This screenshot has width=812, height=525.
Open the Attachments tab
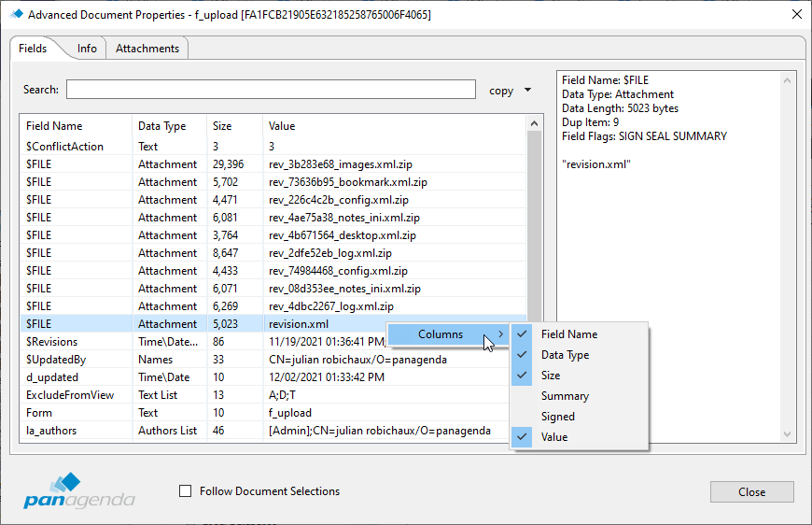(147, 49)
